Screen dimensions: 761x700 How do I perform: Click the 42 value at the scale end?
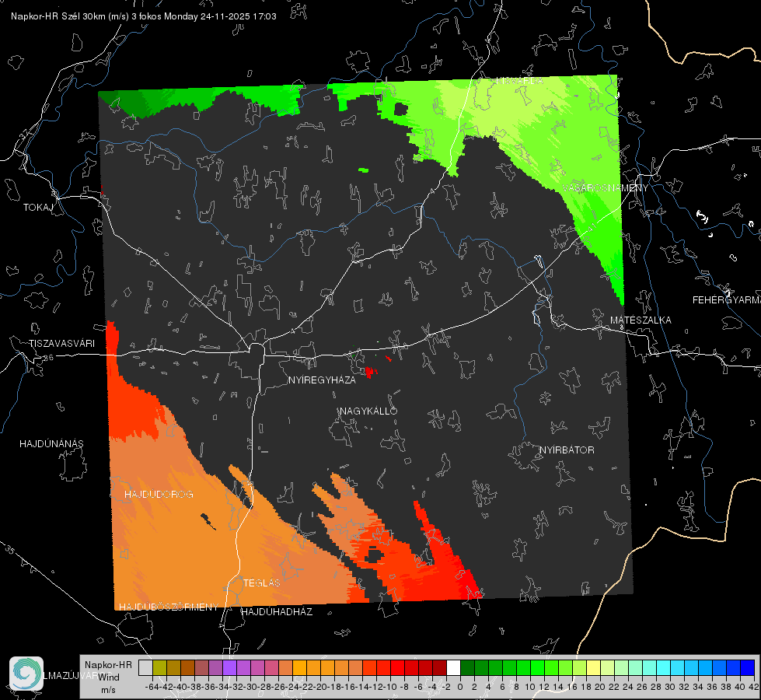pos(754,687)
